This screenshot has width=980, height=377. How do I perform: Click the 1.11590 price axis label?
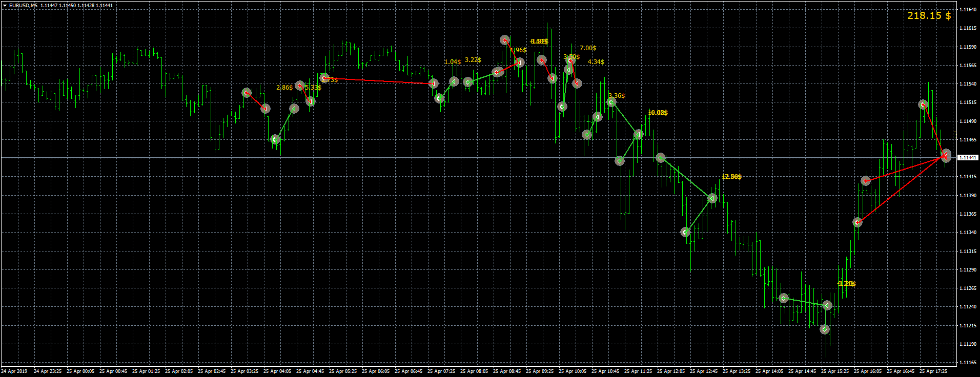968,47
